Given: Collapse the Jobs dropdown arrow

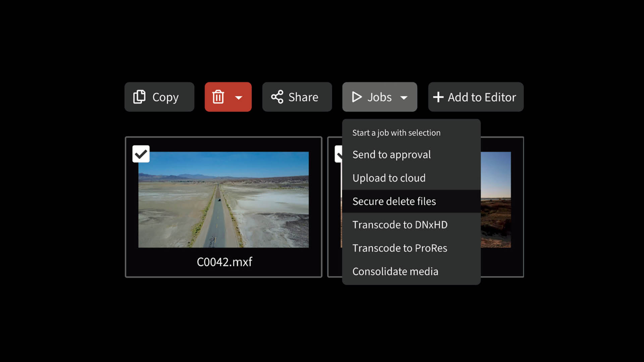Looking at the screenshot, I should [404, 98].
